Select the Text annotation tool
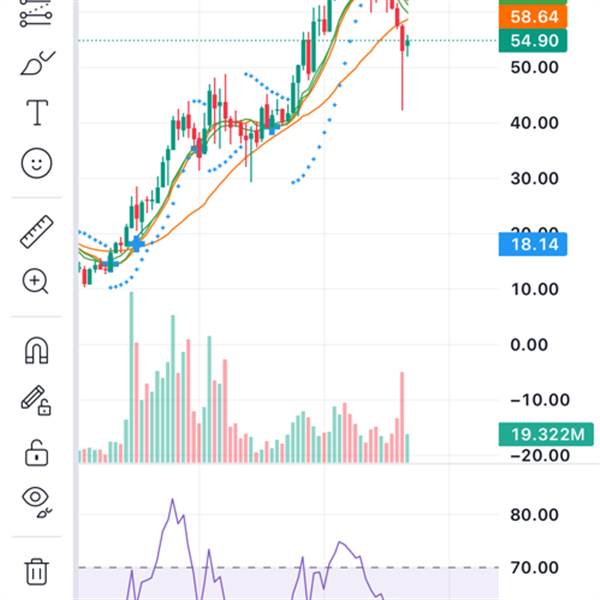Screen dimensions: 600x600 click(37, 112)
